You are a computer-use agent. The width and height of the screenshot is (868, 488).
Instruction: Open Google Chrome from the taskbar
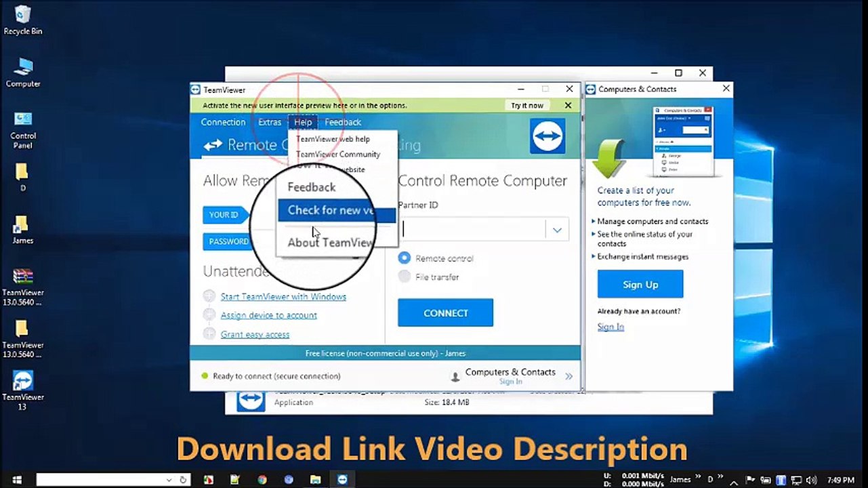click(x=262, y=479)
